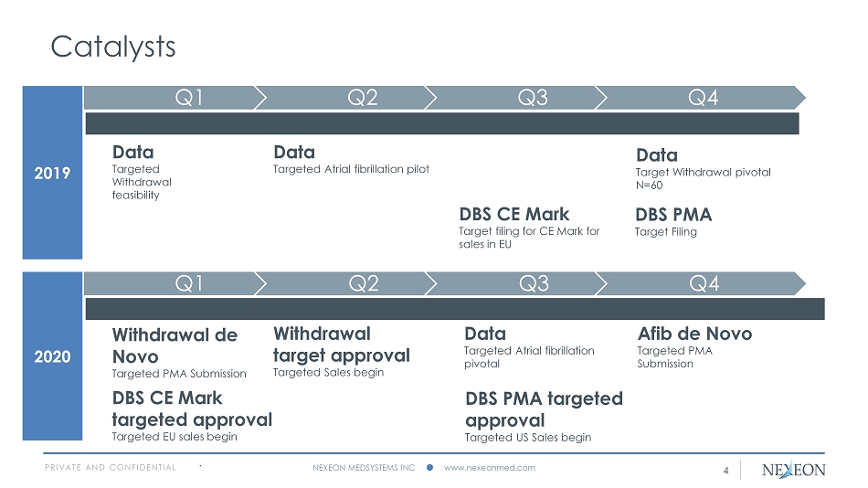Click the slide page number 4
The image size is (868, 488).
(725, 471)
